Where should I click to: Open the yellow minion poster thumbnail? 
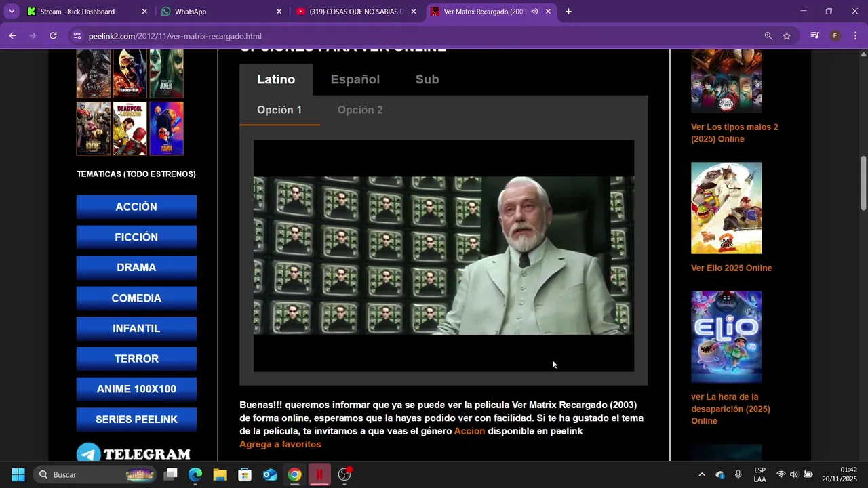pos(166,128)
